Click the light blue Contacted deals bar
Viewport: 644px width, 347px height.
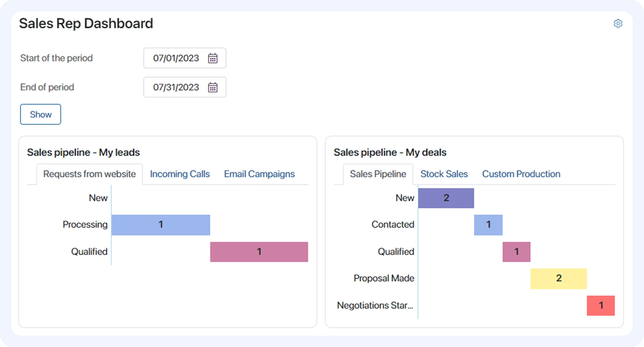pyautogui.click(x=488, y=225)
